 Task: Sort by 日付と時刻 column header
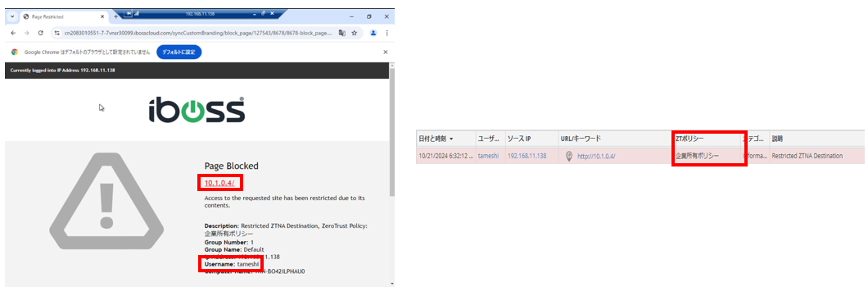coord(445,139)
